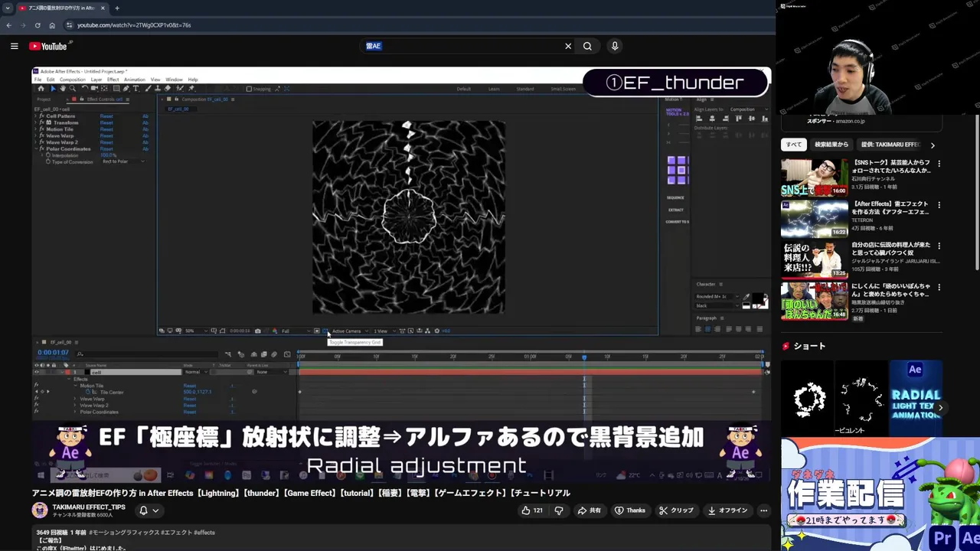Toggle the fx switch for Wave Warp

(x=42, y=135)
